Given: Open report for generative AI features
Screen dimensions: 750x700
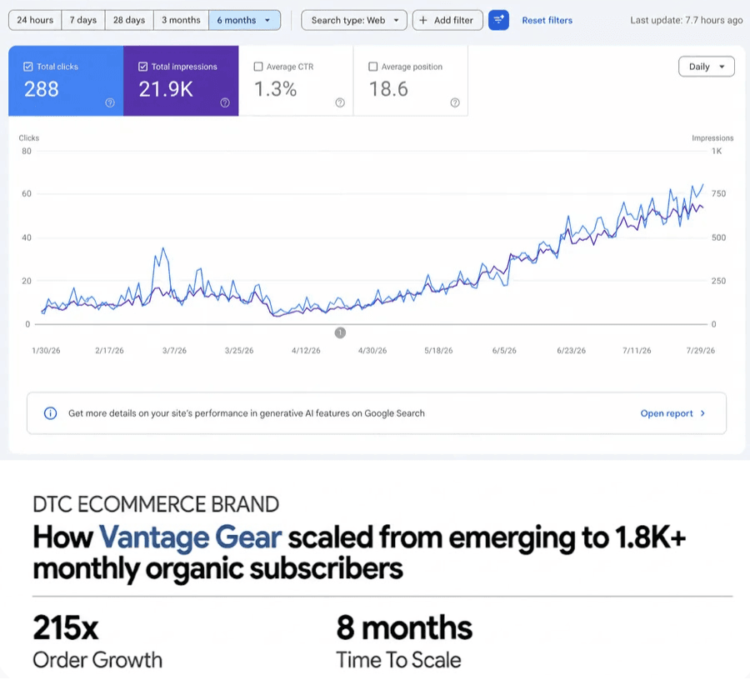Looking at the screenshot, I should (667, 413).
